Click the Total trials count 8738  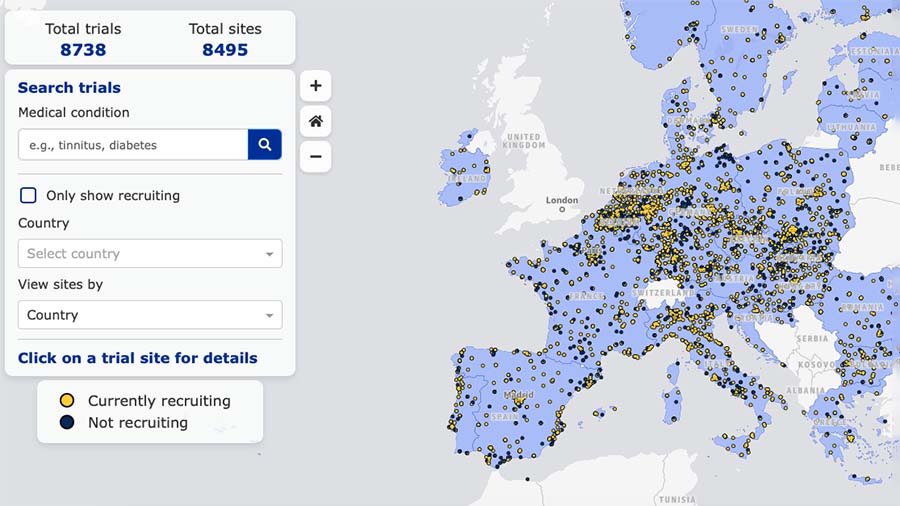coord(83,49)
